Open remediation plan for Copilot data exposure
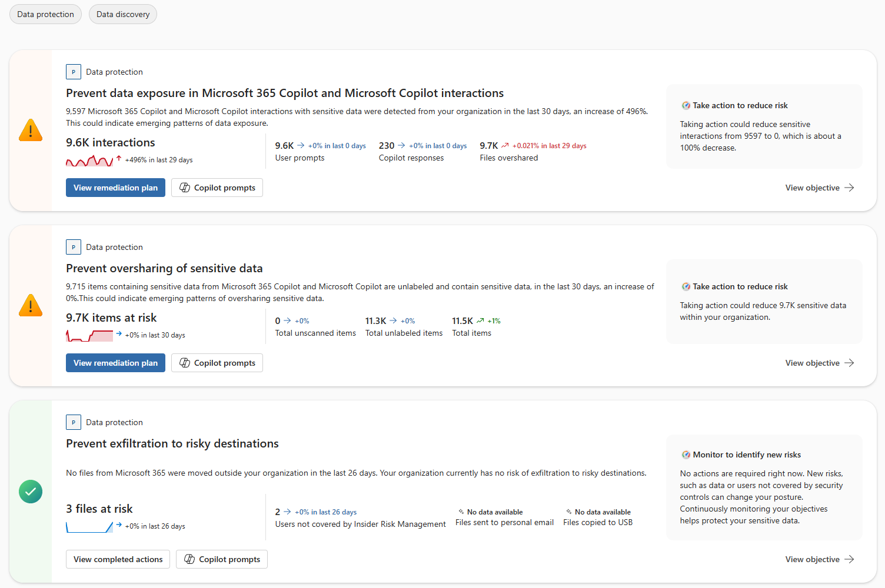 tap(115, 188)
